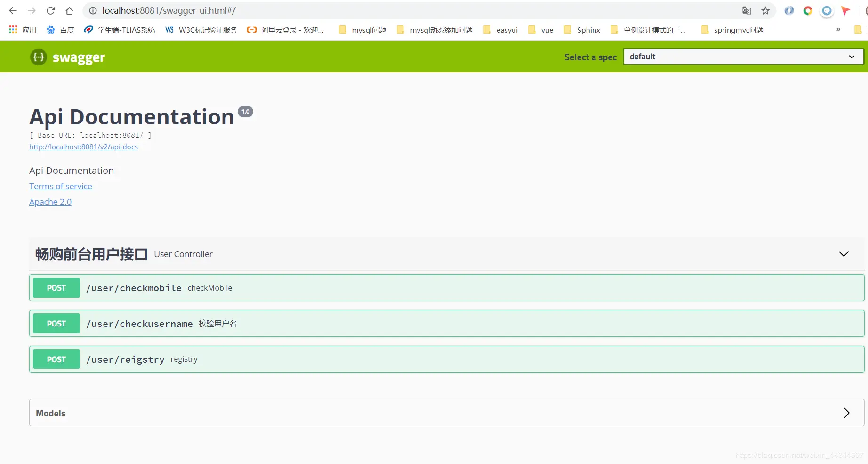The width and height of the screenshot is (868, 464).
Task: Click the Select a spec label
Action: pyautogui.click(x=590, y=57)
